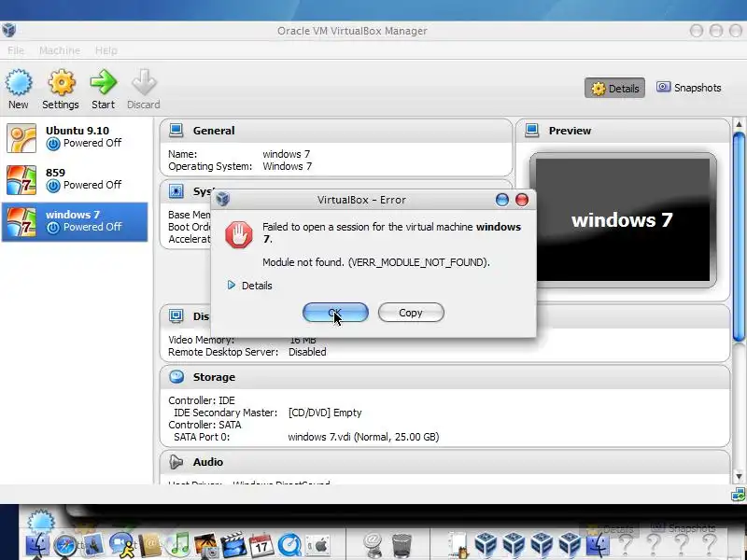Click the General section monitor icon

pyautogui.click(x=176, y=130)
